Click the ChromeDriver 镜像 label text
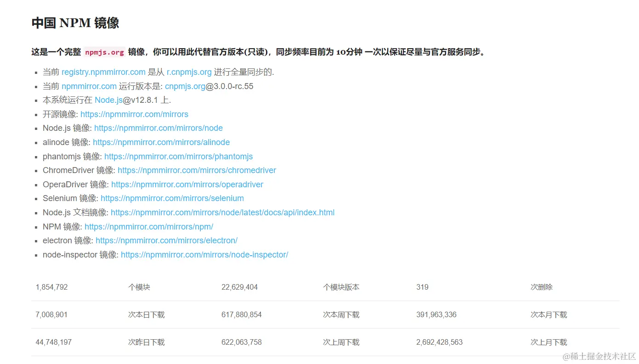The width and height of the screenshot is (639, 364). (x=79, y=170)
